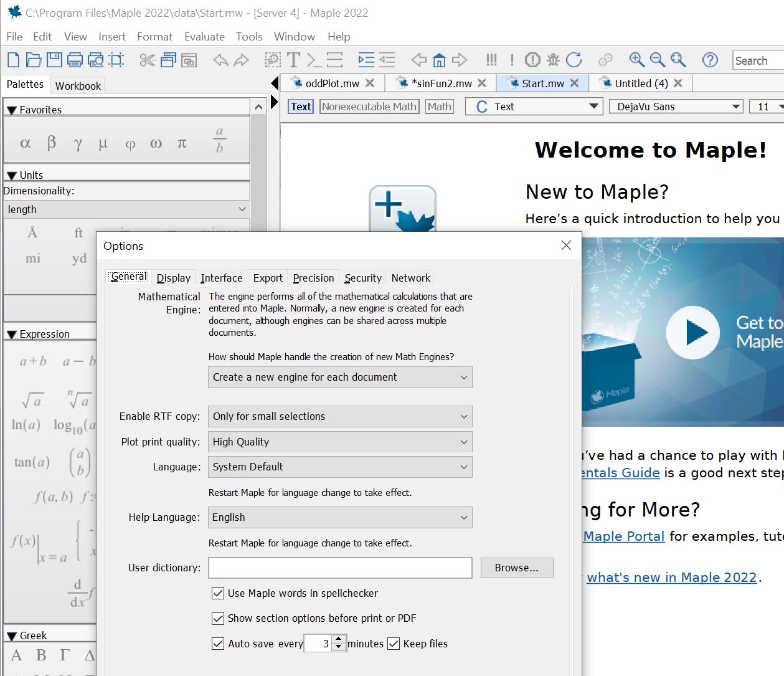Click the Browse... button for user dictionary

pyautogui.click(x=517, y=568)
